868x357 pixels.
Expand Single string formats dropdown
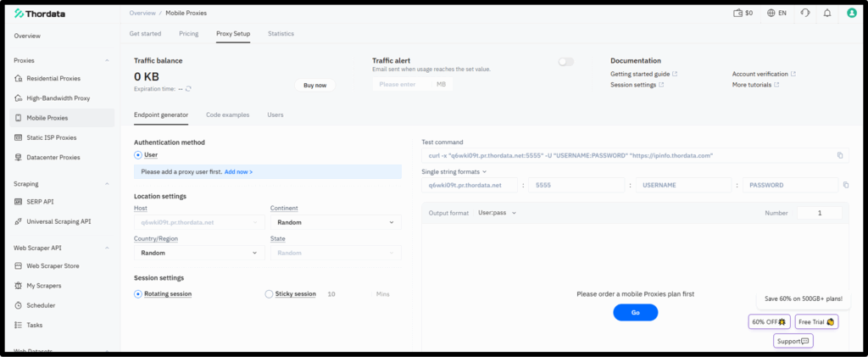454,171
